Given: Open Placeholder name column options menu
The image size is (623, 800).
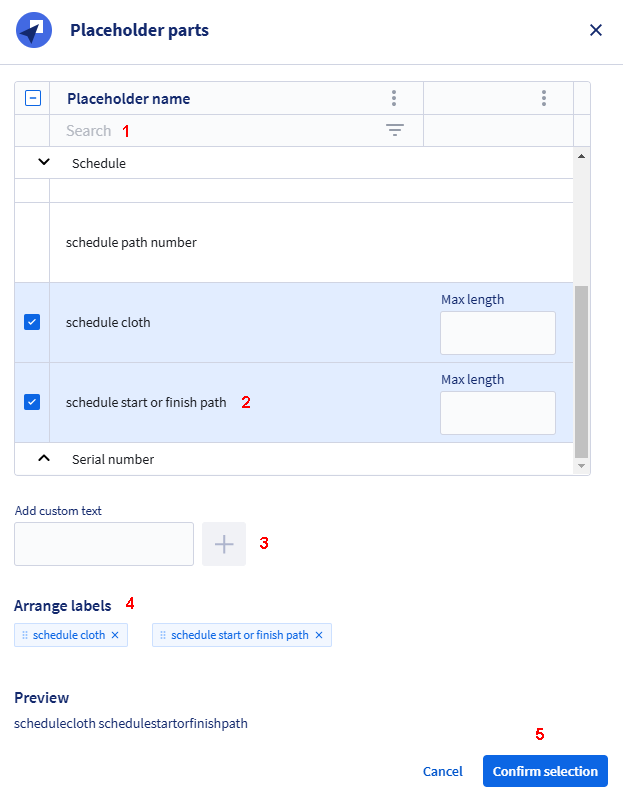Looking at the screenshot, I should [394, 98].
